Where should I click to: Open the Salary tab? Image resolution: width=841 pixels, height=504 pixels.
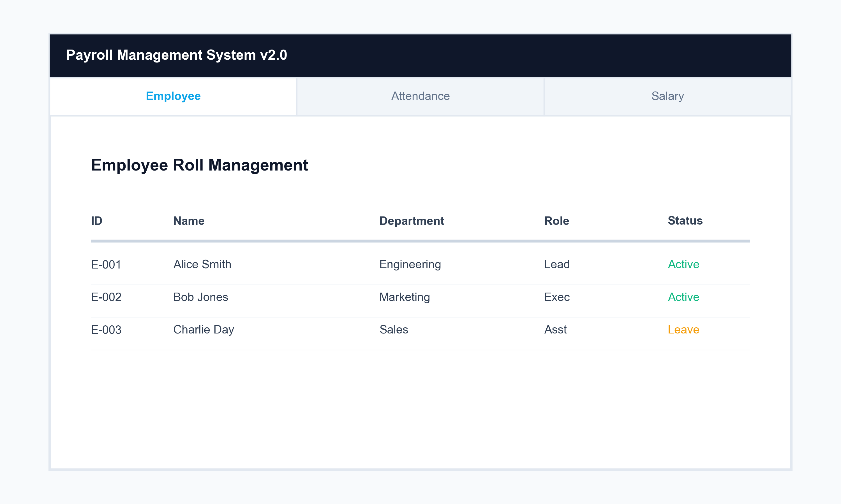pyautogui.click(x=667, y=96)
